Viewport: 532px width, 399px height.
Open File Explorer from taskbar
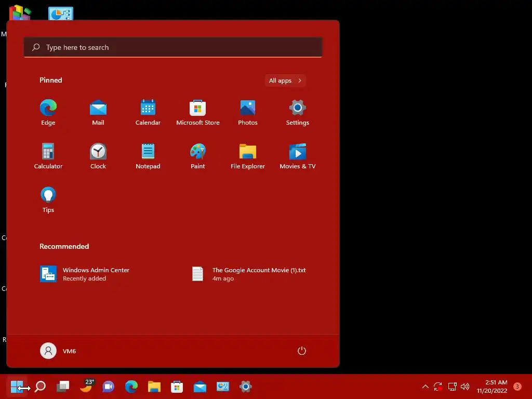(x=154, y=387)
